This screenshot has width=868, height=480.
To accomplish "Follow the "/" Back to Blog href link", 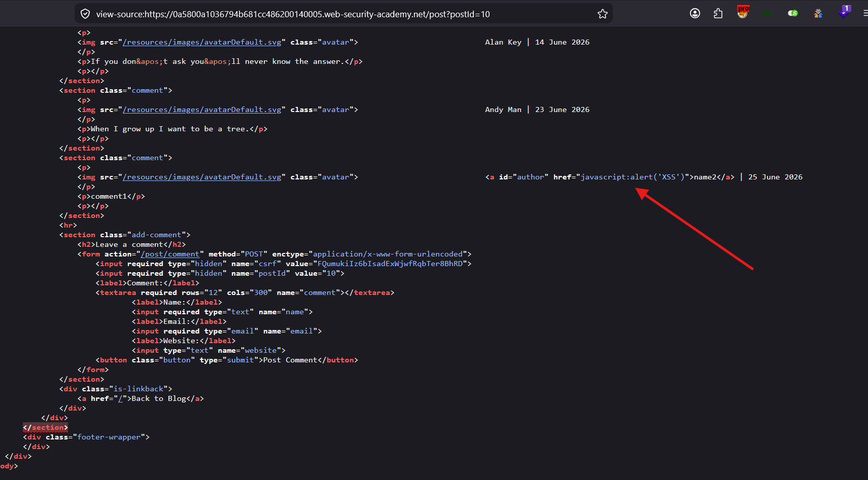I will [x=120, y=398].
